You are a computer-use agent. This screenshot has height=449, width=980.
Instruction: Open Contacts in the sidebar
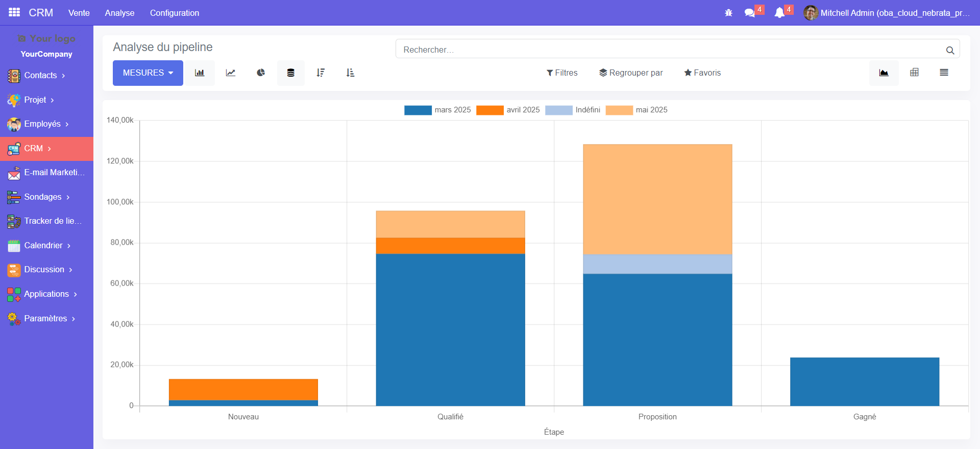click(x=40, y=76)
